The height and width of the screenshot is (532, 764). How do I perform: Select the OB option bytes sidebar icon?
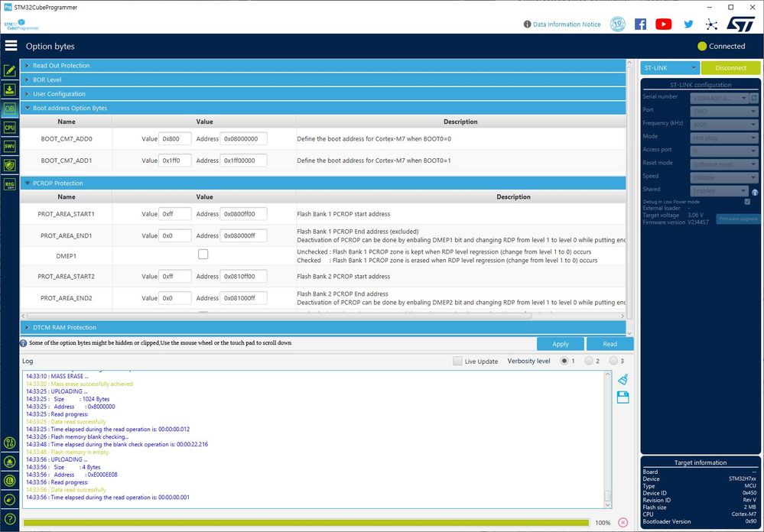(x=10, y=109)
